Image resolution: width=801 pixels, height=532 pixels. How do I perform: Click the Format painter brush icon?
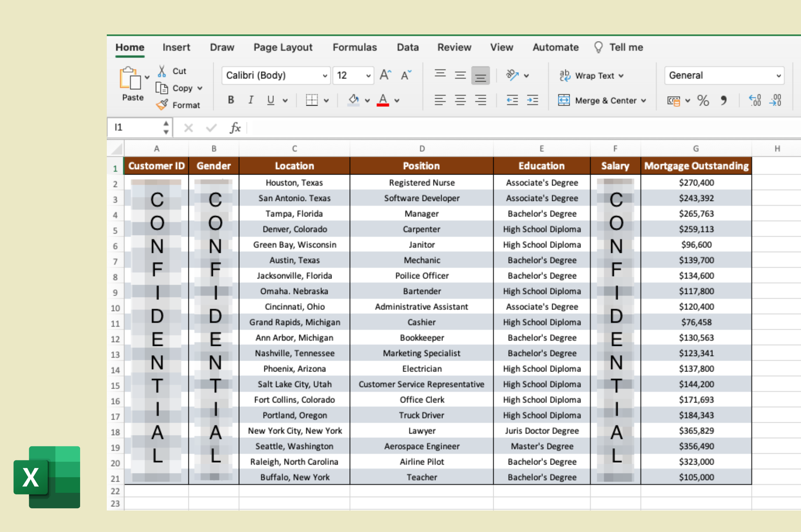[162, 105]
